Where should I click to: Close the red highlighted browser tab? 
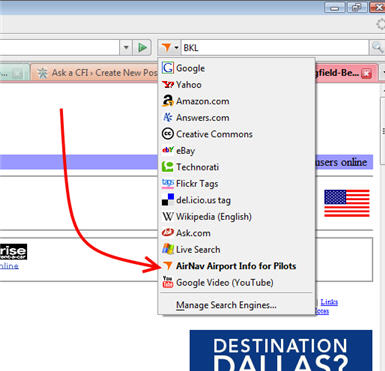(367, 73)
